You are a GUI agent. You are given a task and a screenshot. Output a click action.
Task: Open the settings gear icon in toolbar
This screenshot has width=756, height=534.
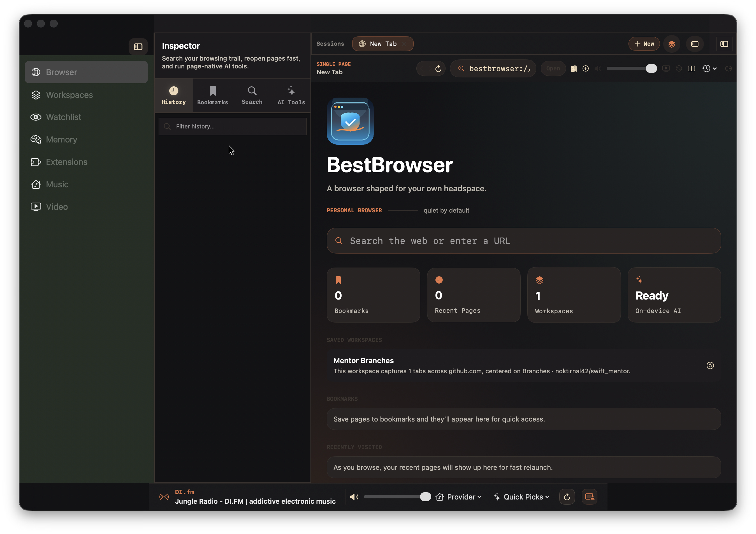pos(728,68)
